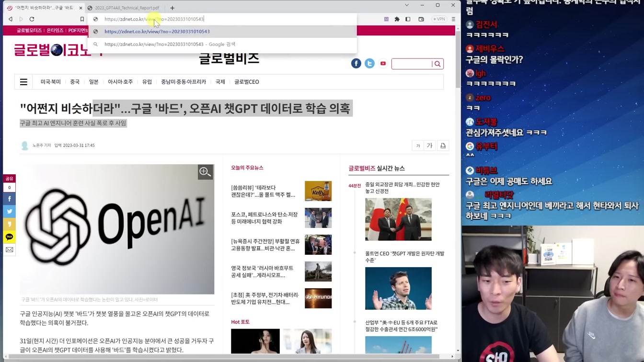This screenshot has width=644, height=362.
Task: Open a new tab with the plus button
Action: tap(172, 8)
